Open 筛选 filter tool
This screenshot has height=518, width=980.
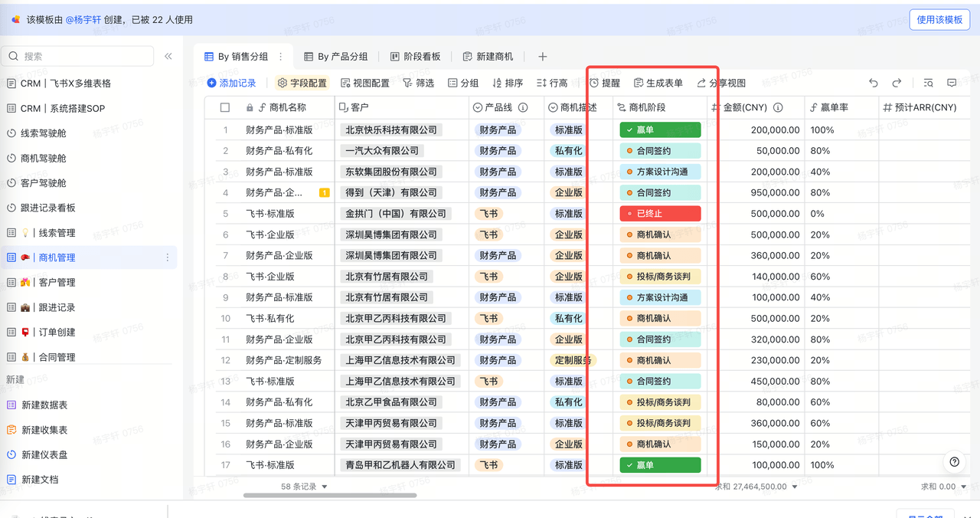[x=418, y=83]
